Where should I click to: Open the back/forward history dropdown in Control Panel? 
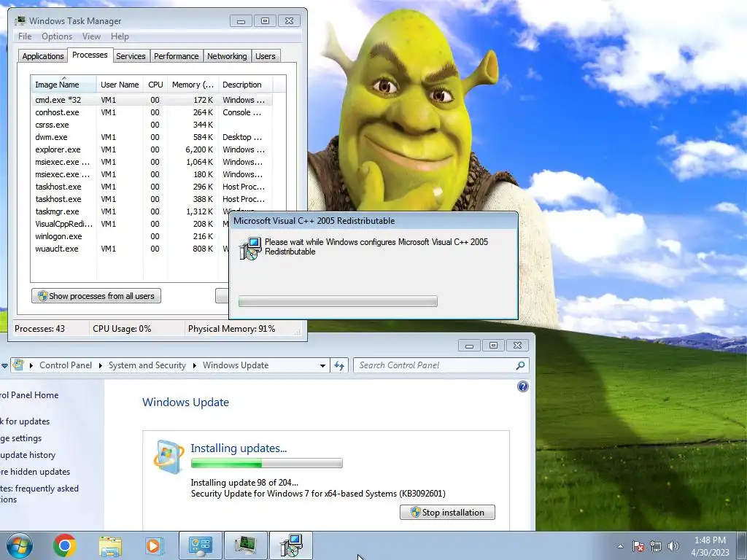pyautogui.click(x=4, y=365)
